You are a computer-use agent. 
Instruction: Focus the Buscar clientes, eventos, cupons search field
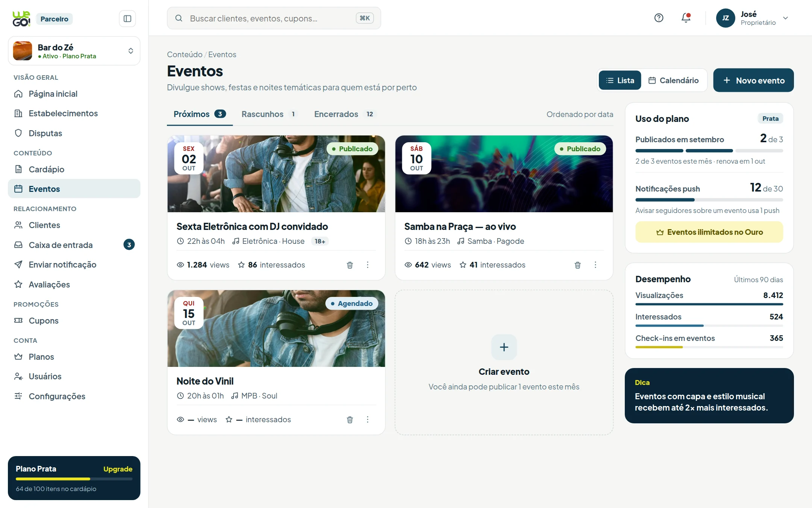click(274, 18)
